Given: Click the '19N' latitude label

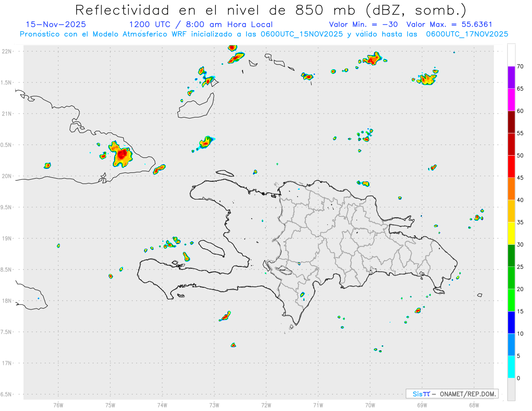Looking at the screenshot, I should [x=8, y=239].
